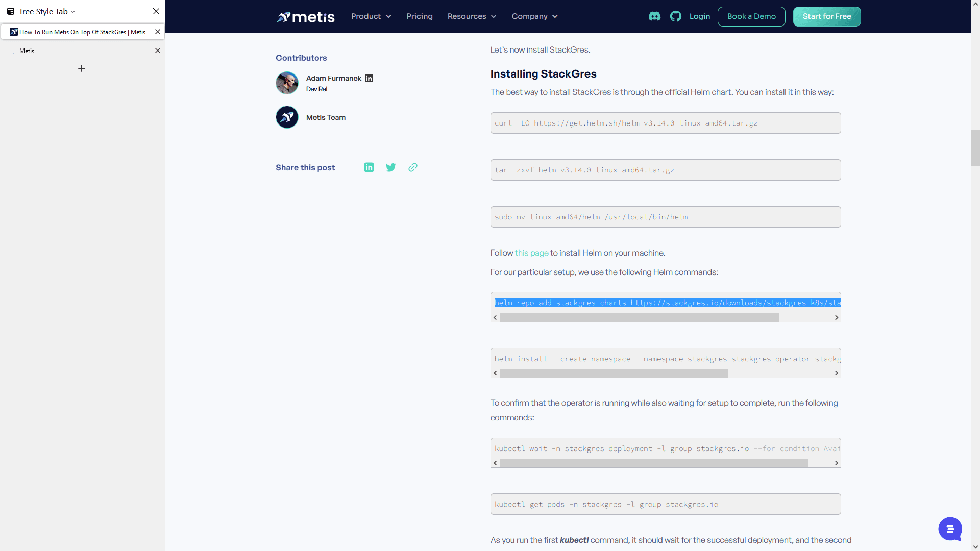Click the Start for Free button
Screen dimensions: 980x551
pos(827,16)
